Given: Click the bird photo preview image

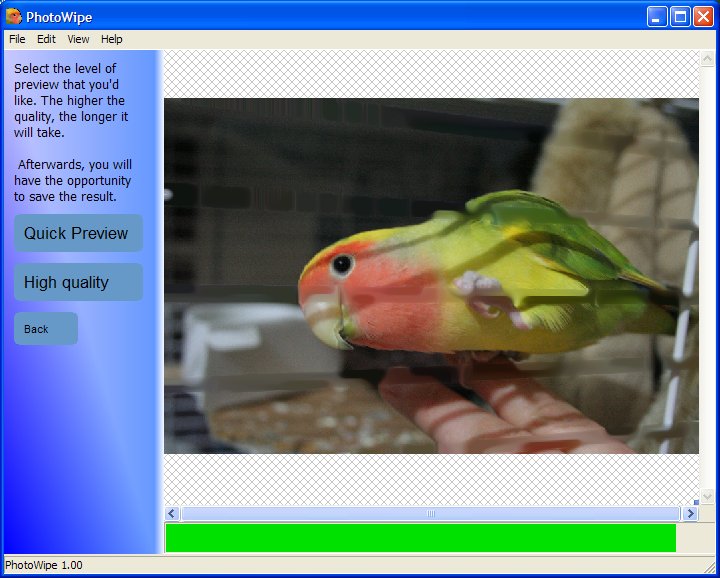Looking at the screenshot, I should point(431,275).
